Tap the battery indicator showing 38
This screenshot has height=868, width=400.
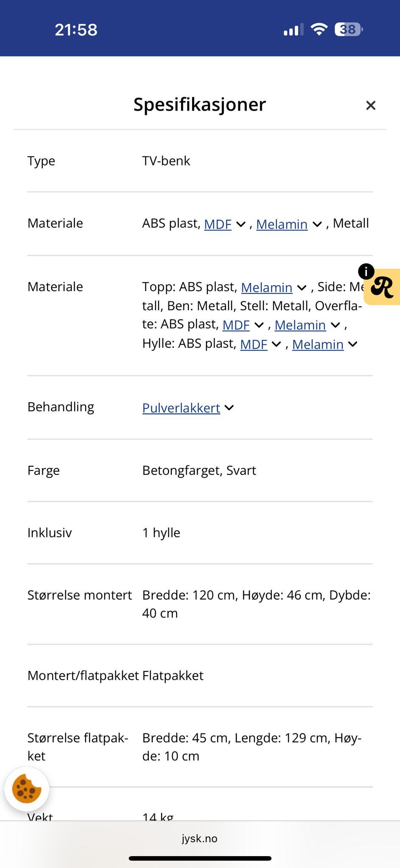(348, 29)
